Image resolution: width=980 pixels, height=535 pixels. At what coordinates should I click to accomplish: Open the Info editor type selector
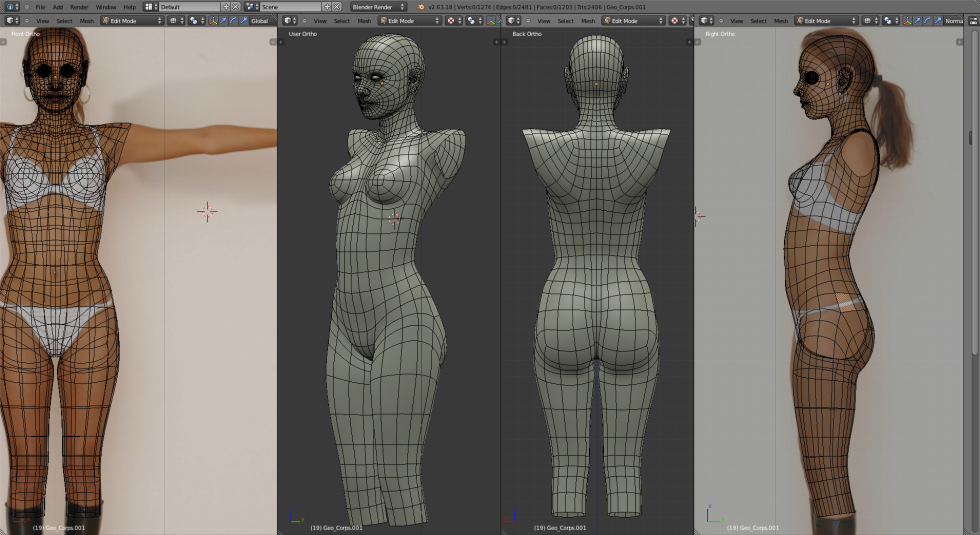click(10, 6)
